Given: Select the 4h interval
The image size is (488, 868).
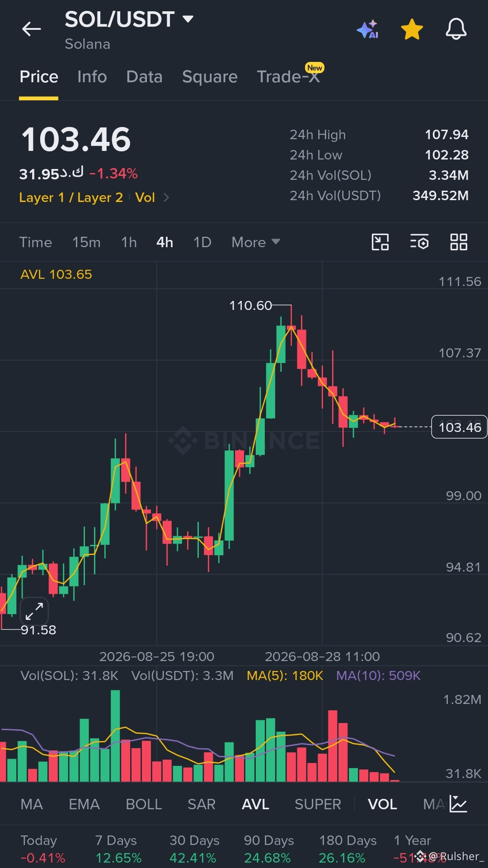Looking at the screenshot, I should [165, 242].
